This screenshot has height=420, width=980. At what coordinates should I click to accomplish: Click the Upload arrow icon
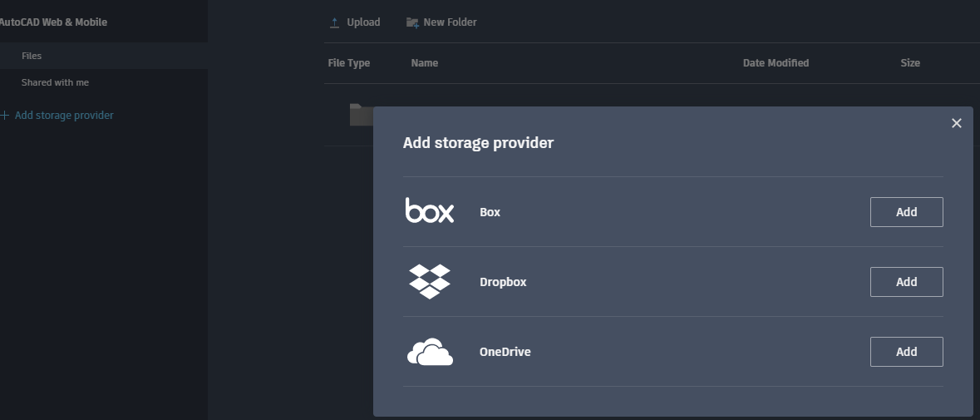[334, 22]
